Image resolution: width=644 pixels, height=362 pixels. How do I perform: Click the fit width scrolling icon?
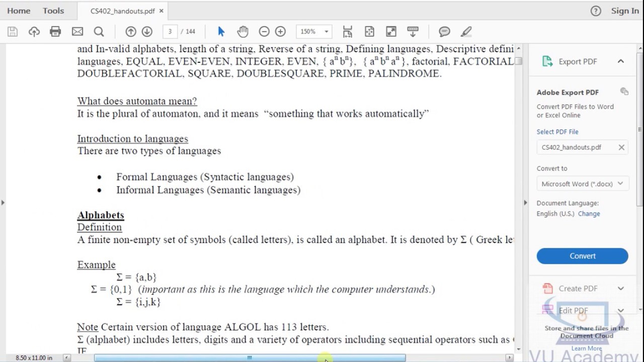(348, 32)
